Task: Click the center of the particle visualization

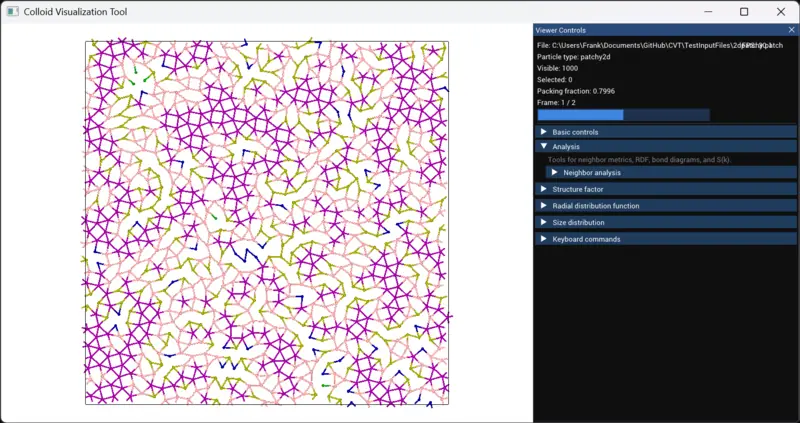Action: tap(266, 222)
